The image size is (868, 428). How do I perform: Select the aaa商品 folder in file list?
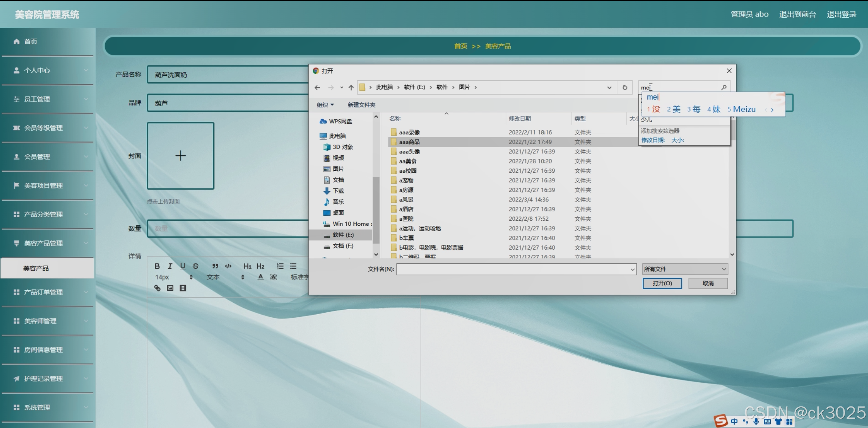pos(409,142)
